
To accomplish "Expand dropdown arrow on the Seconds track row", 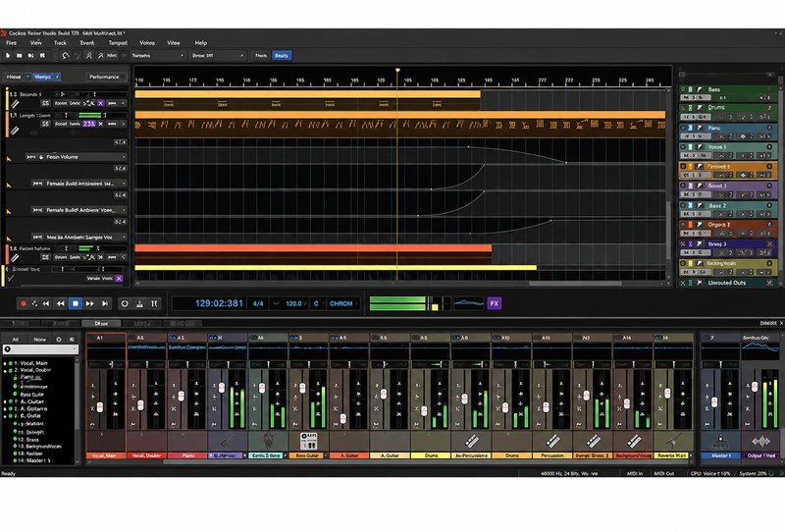I will coord(124,103).
